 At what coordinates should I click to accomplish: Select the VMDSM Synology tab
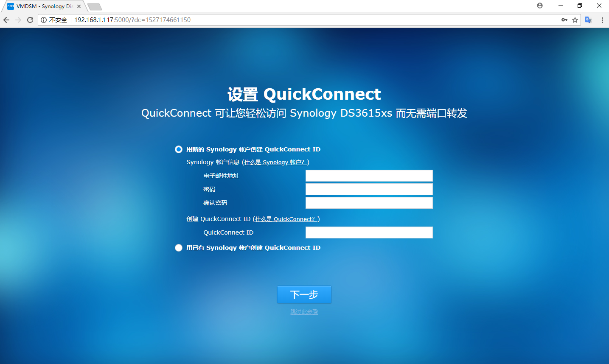click(x=44, y=6)
